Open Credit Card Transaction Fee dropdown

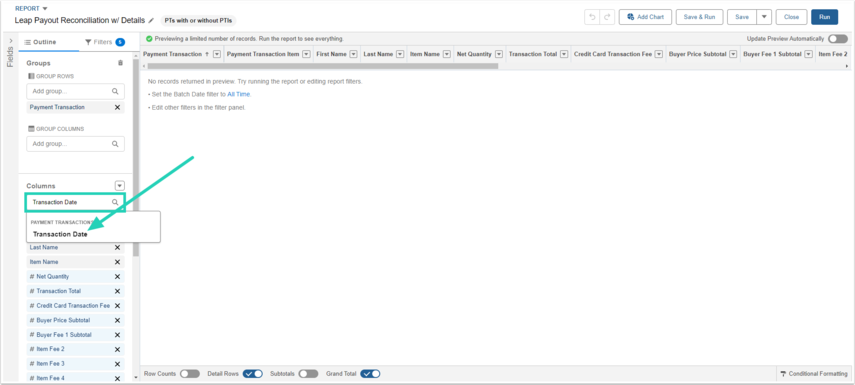click(x=659, y=55)
